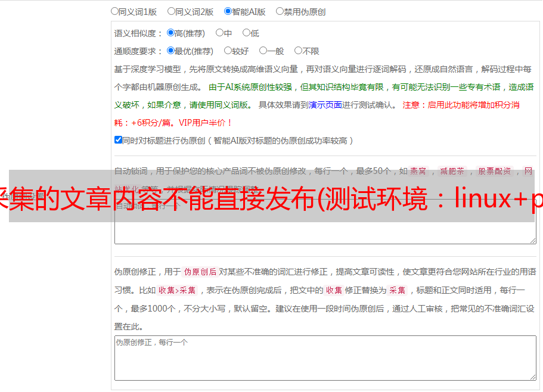Click the 燕窝 example keyword
Screen dimensions: 543x392
pyautogui.click(x=418, y=171)
